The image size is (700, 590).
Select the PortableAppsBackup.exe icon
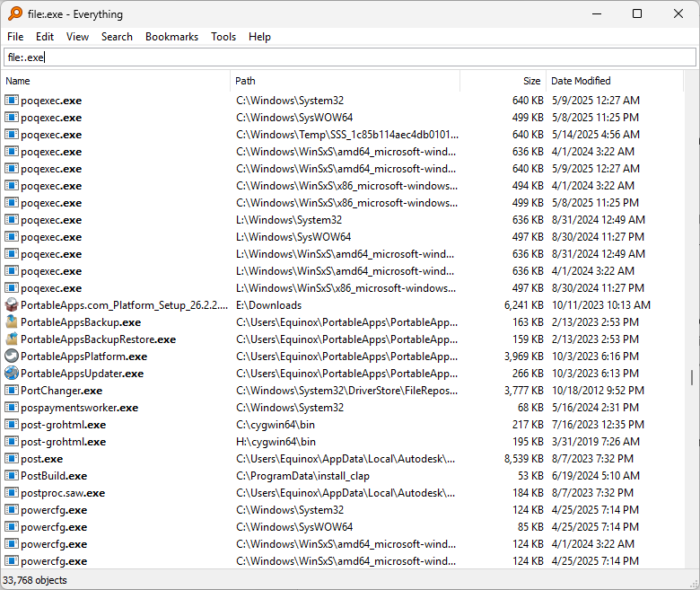(x=12, y=322)
